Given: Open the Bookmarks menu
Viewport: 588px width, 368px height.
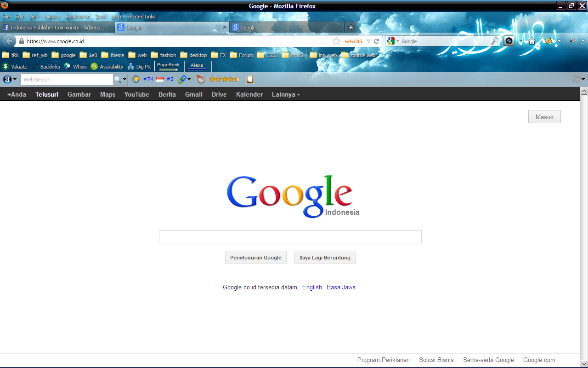Looking at the screenshot, I should [x=77, y=17].
